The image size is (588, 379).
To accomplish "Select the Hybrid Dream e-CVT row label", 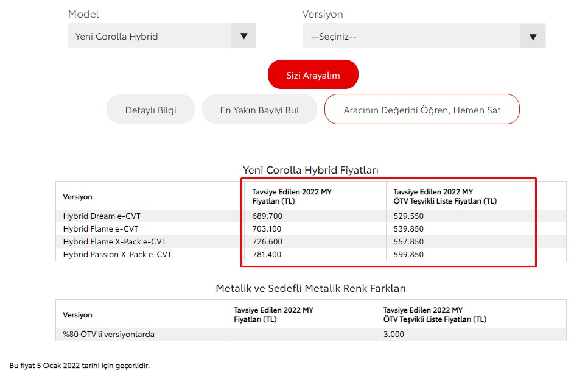I will tap(102, 216).
